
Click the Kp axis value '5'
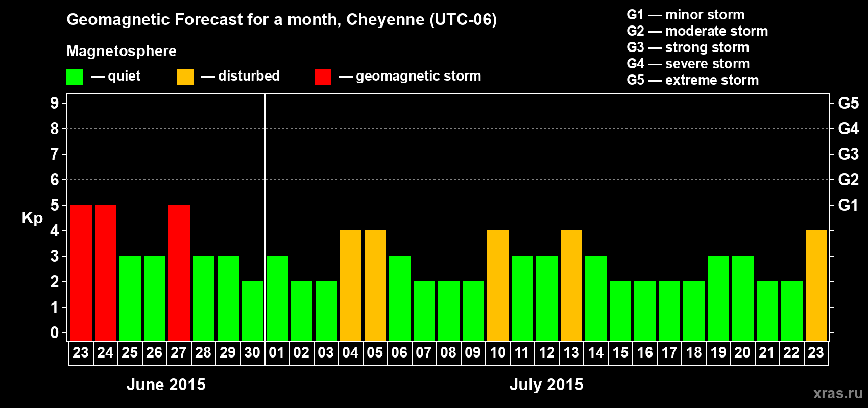55,205
